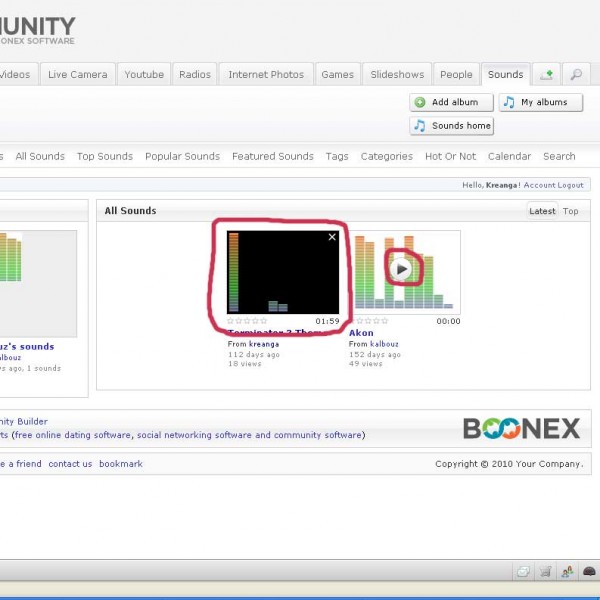Open Top Sounds submenu item
600x600 pixels.
click(105, 157)
